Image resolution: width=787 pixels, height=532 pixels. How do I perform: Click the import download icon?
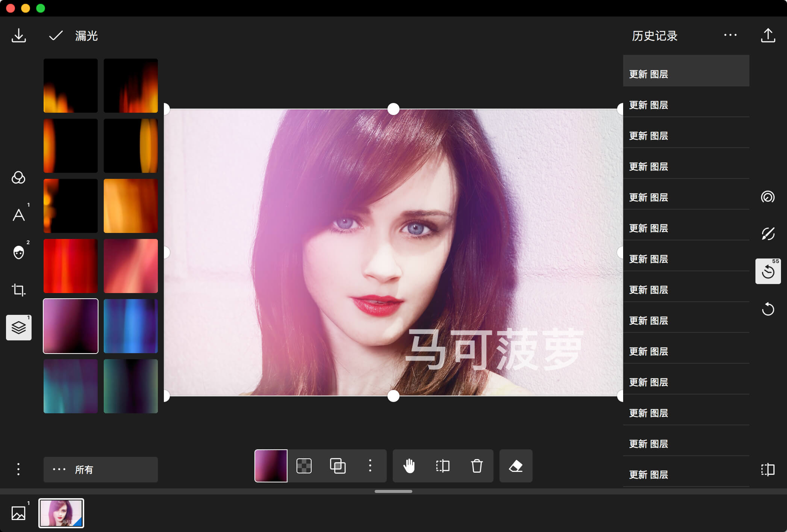coord(18,36)
